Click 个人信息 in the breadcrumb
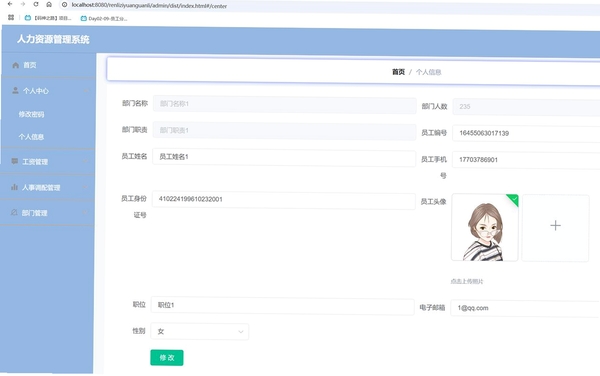The image size is (600, 376). click(429, 72)
